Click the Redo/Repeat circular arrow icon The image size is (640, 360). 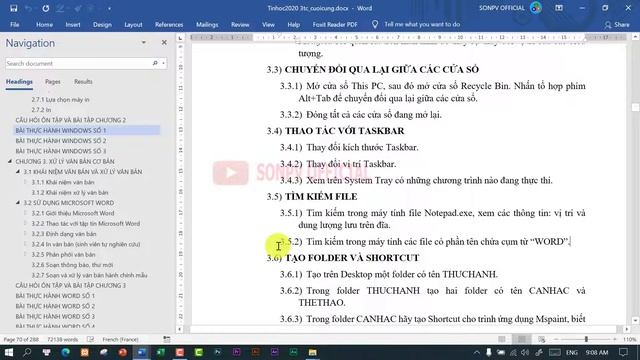point(46,8)
